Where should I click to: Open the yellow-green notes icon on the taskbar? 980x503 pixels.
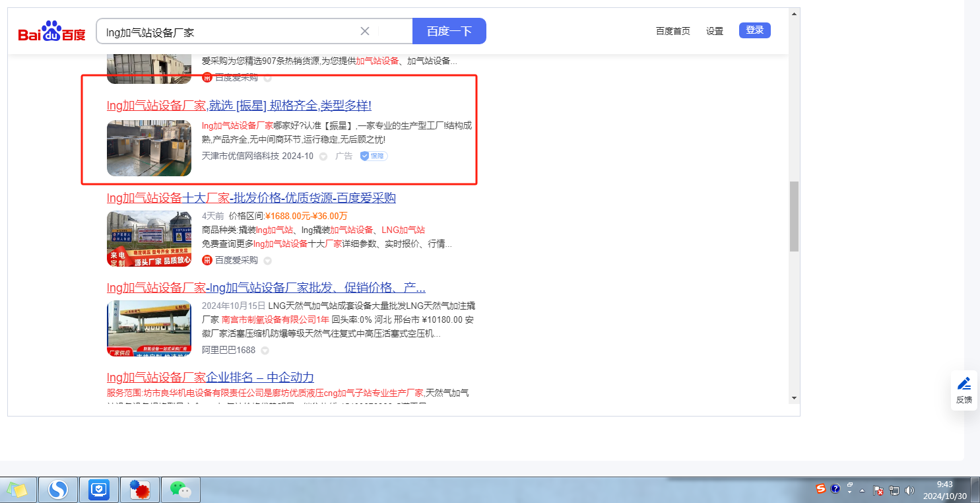click(17, 490)
